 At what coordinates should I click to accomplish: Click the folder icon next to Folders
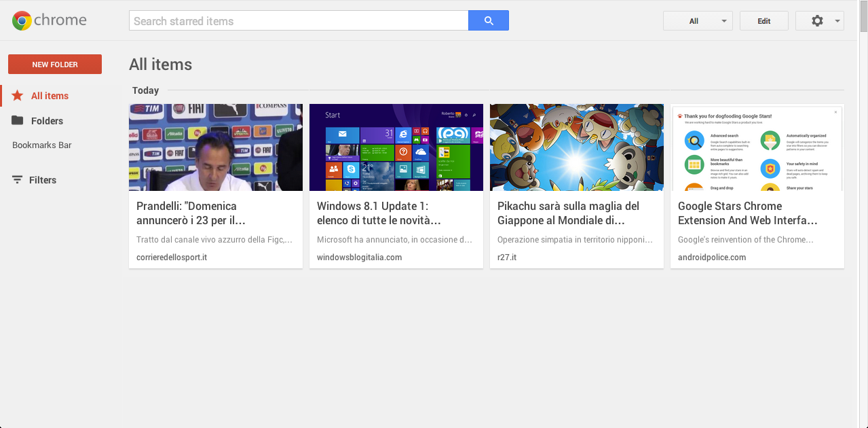18,120
